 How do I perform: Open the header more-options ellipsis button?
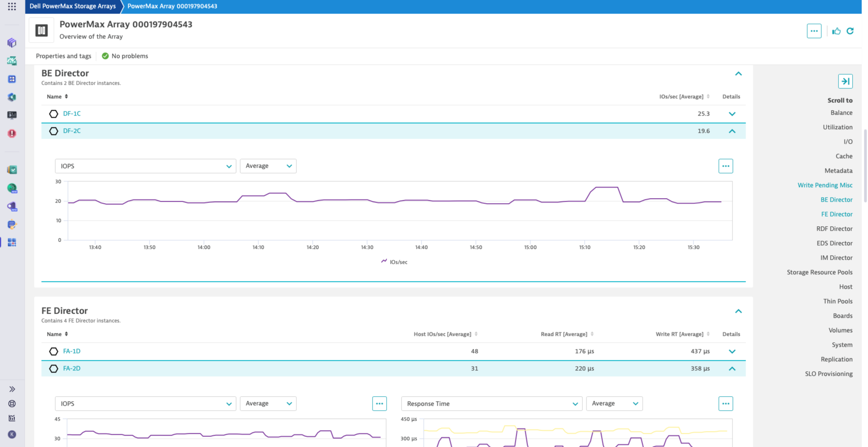pyautogui.click(x=814, y=31)
